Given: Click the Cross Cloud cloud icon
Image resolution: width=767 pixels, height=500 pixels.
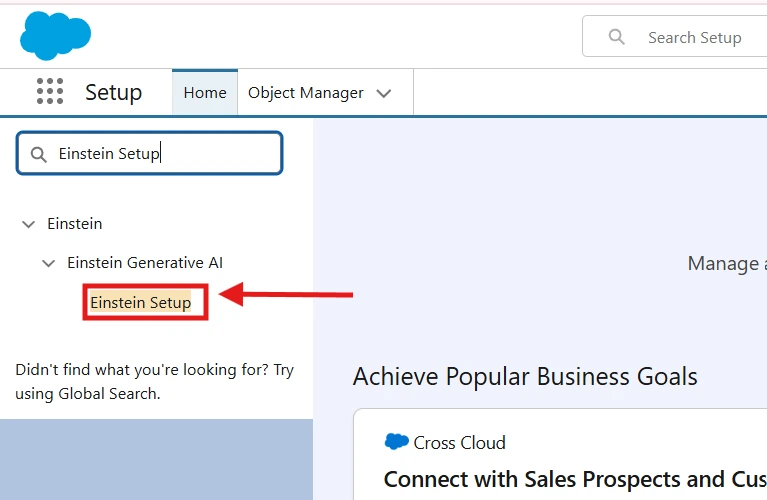Looking at the screenshot, I should coord(397,442).
